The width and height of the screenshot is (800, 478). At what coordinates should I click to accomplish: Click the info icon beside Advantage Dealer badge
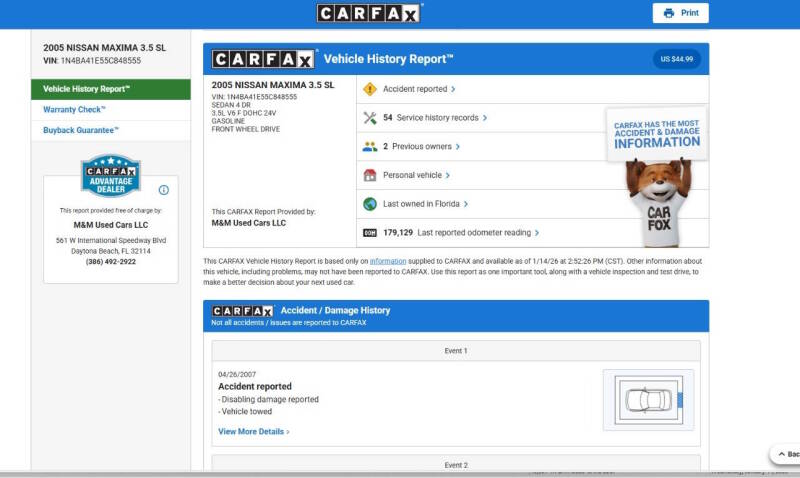coord(164,190)
